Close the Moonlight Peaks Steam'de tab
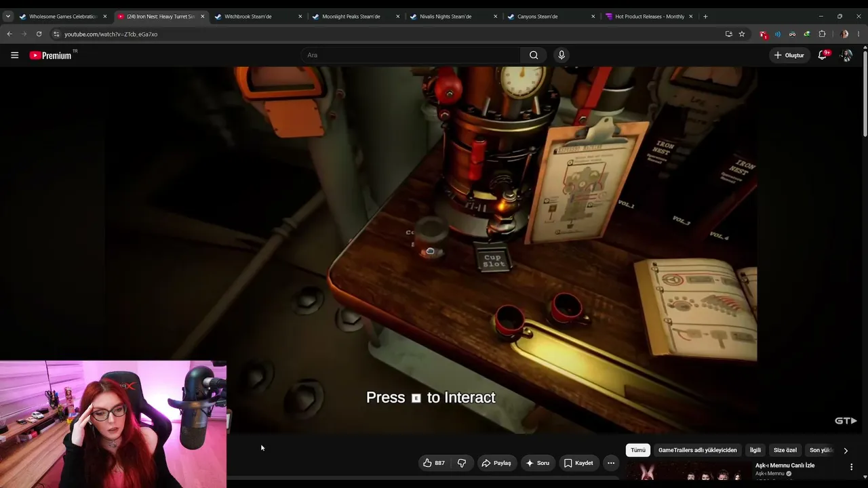The height and width of the screenshot is (488, 868). [398, 16]
